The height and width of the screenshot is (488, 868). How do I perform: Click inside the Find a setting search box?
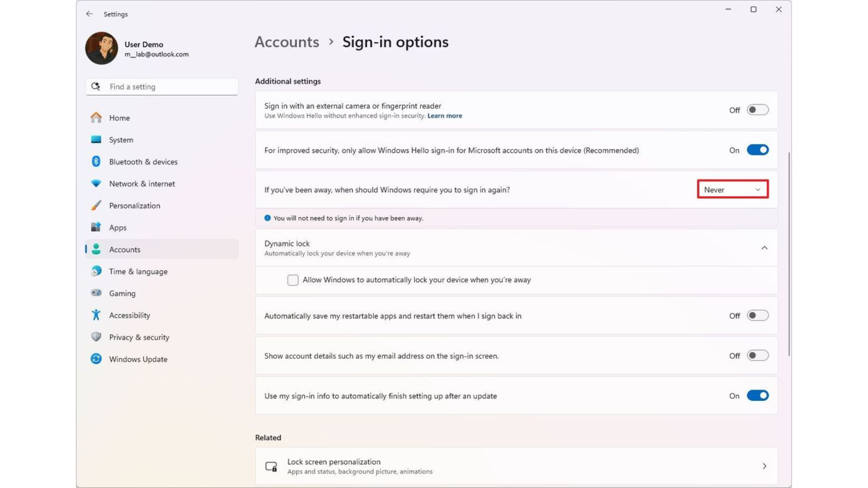click(161, 86)
